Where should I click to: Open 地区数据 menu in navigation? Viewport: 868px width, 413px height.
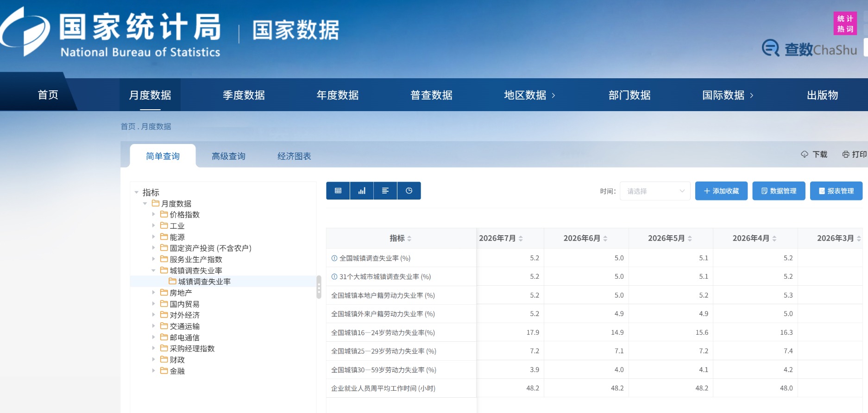click(529, 95)
